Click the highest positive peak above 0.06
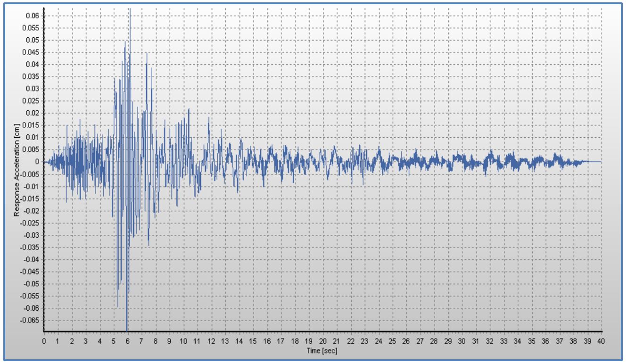The image size is (627, 364). [x=130, y=10]
